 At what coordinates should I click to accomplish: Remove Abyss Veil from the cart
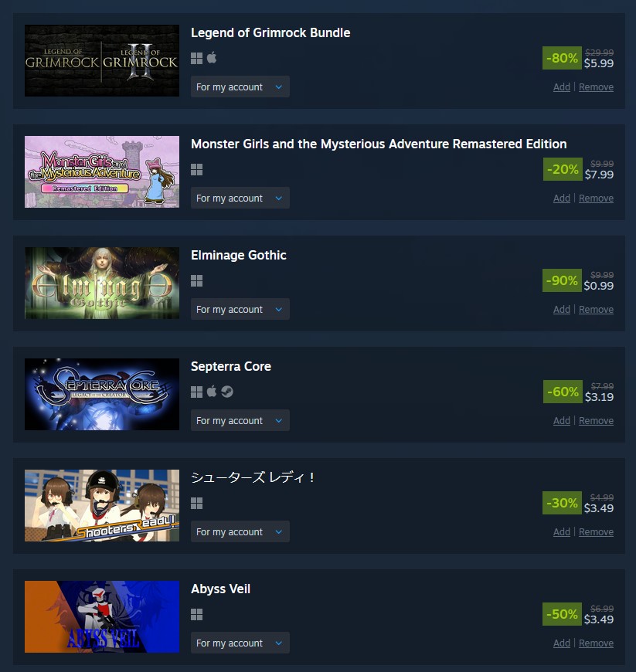[596, 643]
